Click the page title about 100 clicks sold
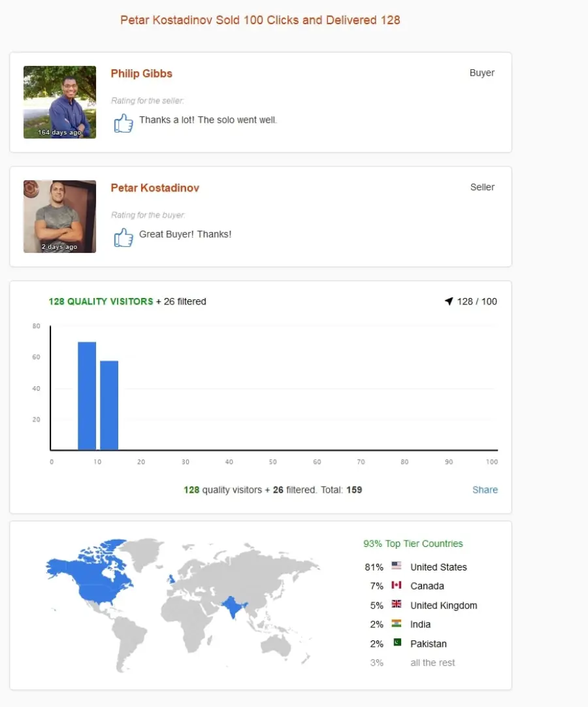The image size is (588, 707). 260,20
